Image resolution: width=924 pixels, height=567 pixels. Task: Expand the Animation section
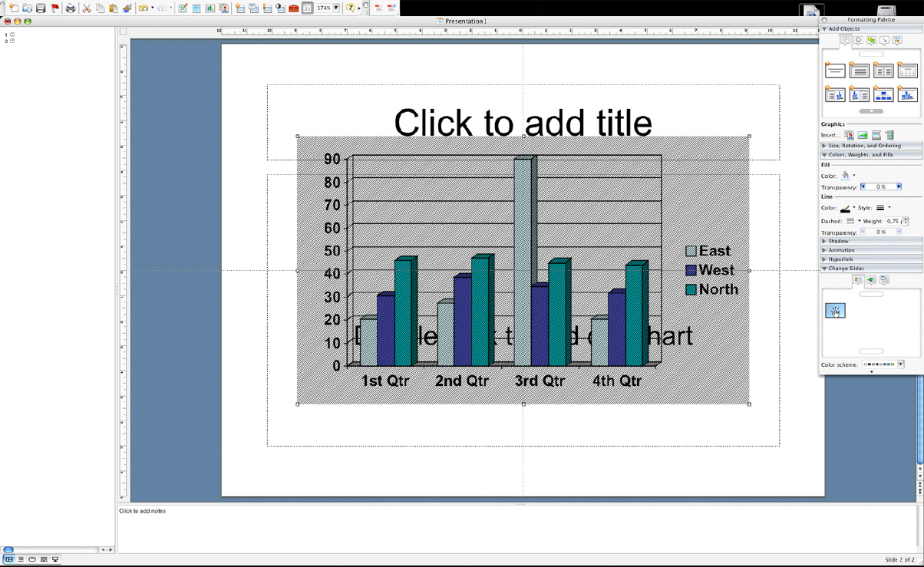pyautogui.click(x=825, y=250)
